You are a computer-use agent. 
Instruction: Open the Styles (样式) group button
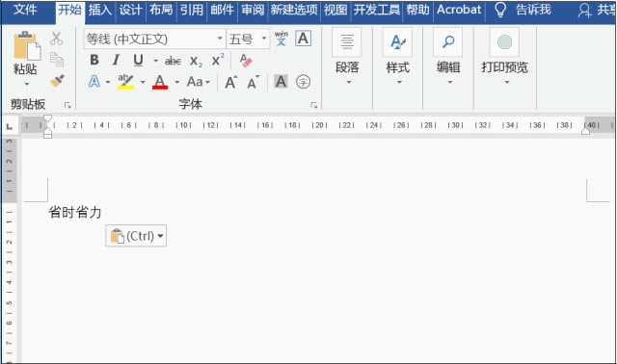tap(398, 58)
